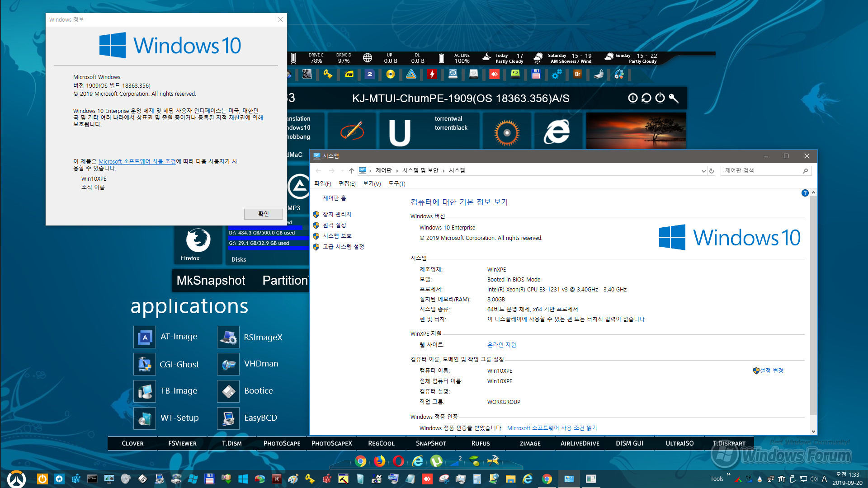This screenshot has height=488, width=868.
Task: Expand the chevron before 제어판 breadcrumb
Action: pos(370,171)
